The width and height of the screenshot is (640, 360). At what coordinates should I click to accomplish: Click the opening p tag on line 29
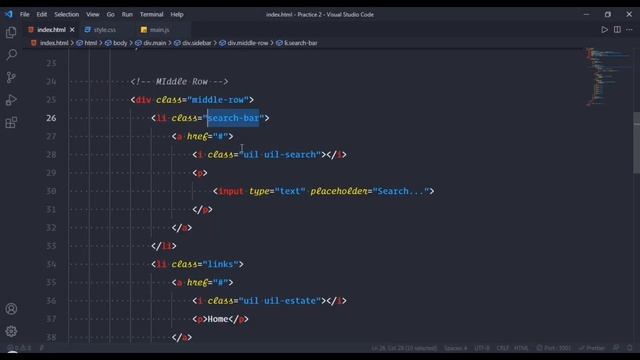pos(200,173)
